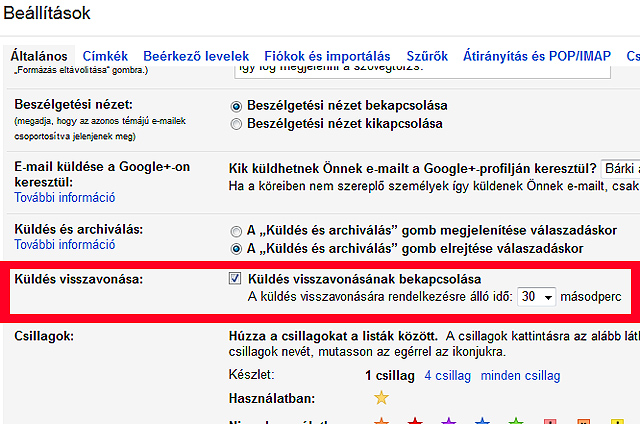The height and width of the screenshot is (424, 640).
Task: Open the 30 másodperc undo-time dropdown
Action: click(x=536, y=297)
